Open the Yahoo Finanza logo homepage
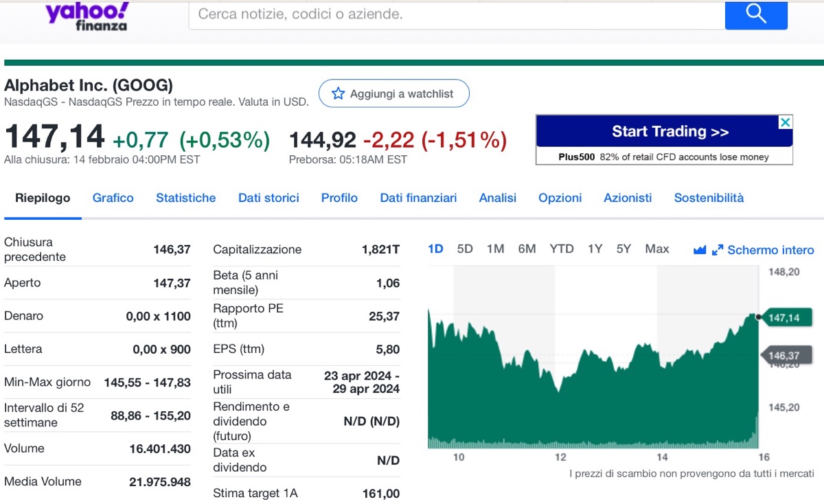Screen dimensions: 824x504 87,16
